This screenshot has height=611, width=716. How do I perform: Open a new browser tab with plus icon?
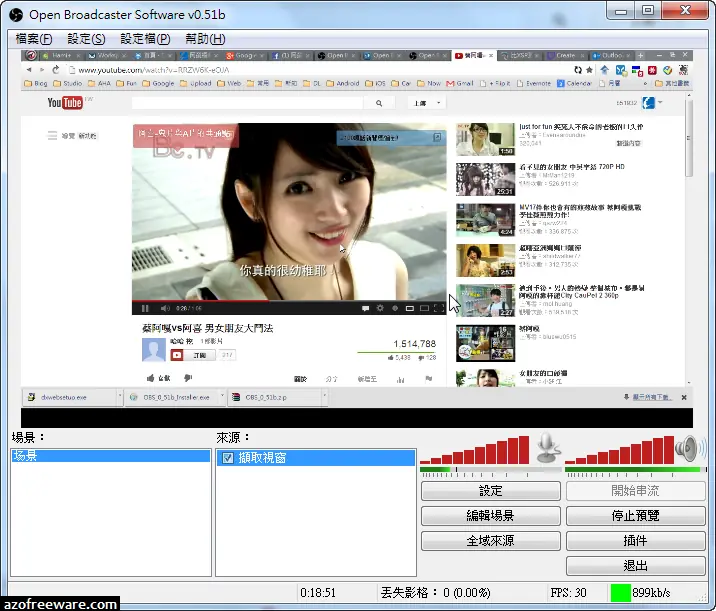point(641,55)
